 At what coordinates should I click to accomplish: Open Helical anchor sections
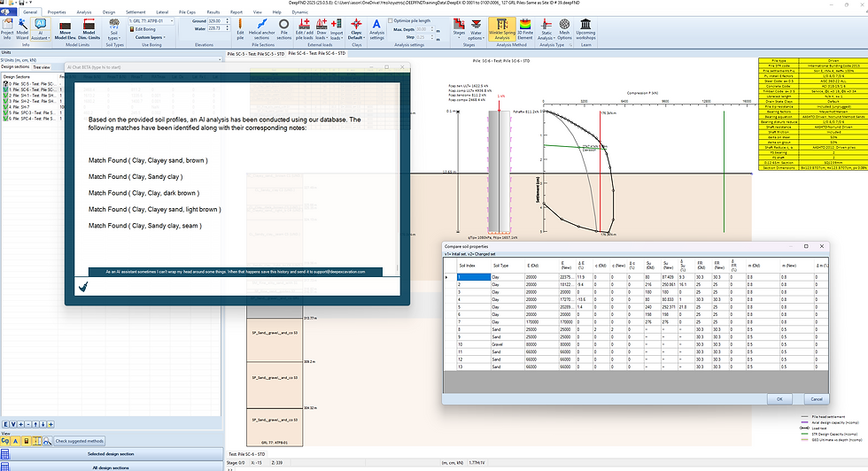[262, 29]
